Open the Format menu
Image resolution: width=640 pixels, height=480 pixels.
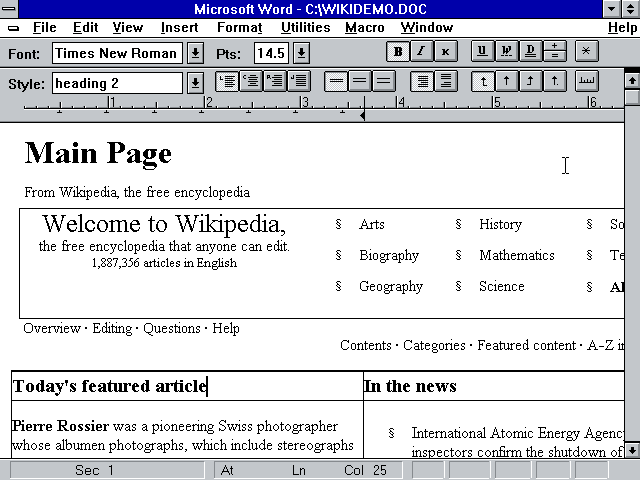tap(240, 27)
